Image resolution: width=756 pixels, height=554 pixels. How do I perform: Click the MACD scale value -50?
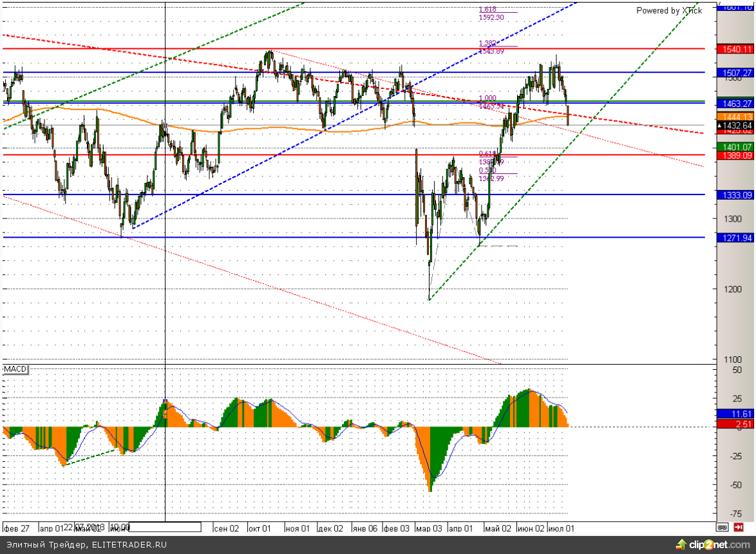click(x=735, y=485)
